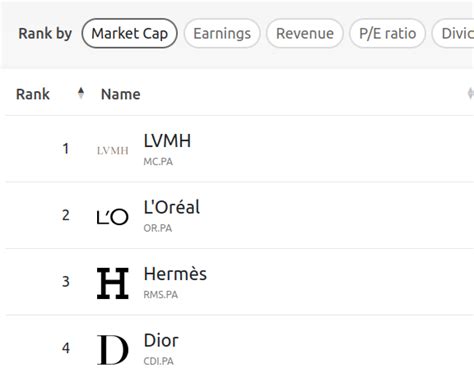Click the LVMH logo icon
The height and width of the screenshot is (382, 474).
[113, 151]
